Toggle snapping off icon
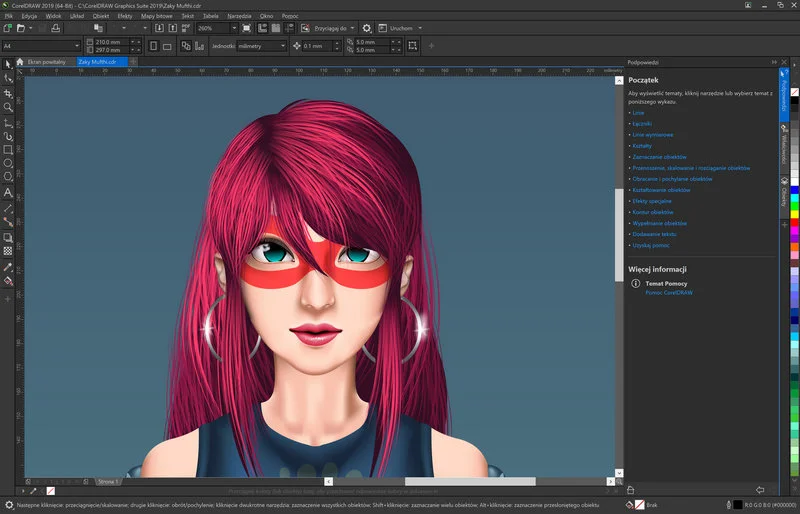The height and width of the screenshot is (514, 800). click(x=305, y=28)
